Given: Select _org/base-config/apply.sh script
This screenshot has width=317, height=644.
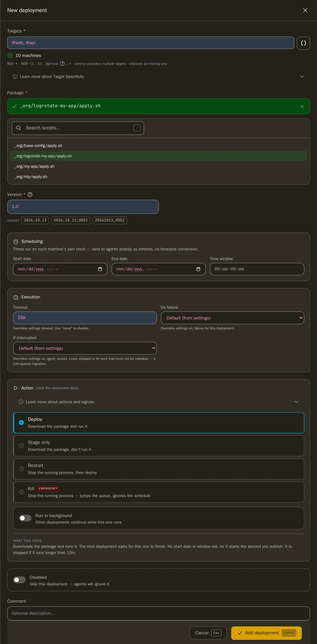Looking at the screenshot, I should (158, 146).
